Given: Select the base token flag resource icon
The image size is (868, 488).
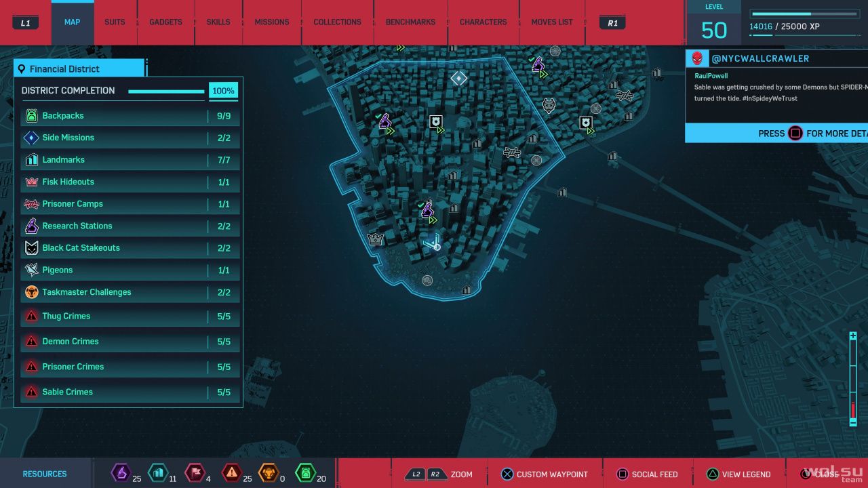Looking at the screenshot, I should click(x=195, y=472).
